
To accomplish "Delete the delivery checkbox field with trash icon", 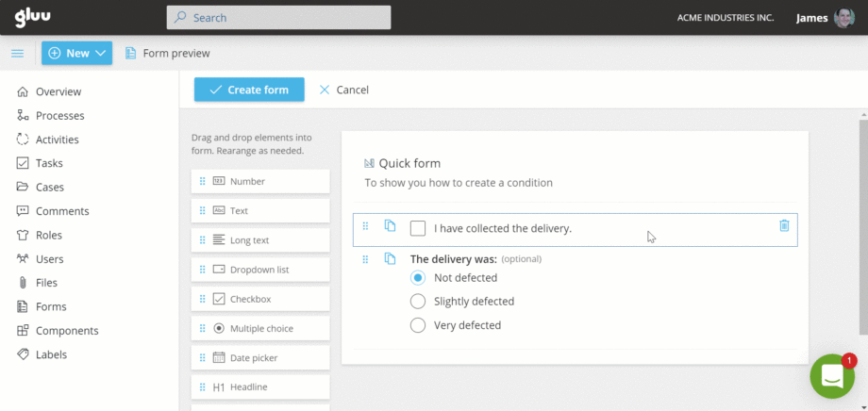I will click(x=784, y=225).
